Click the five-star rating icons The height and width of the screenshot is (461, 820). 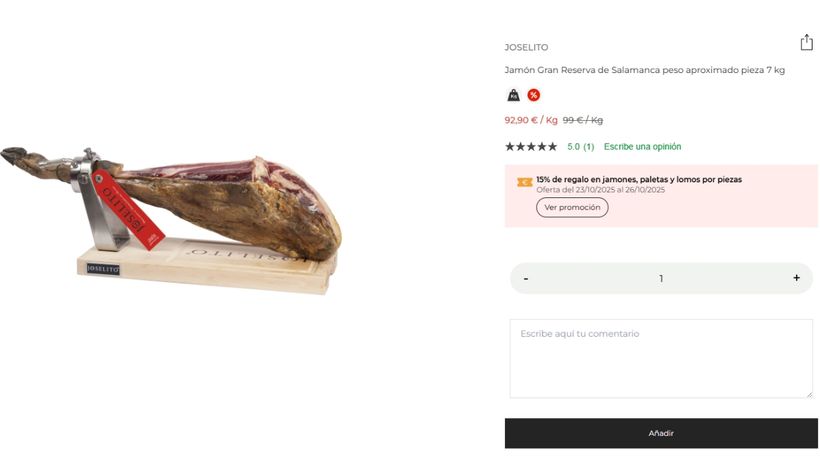(x=531, y=147)
